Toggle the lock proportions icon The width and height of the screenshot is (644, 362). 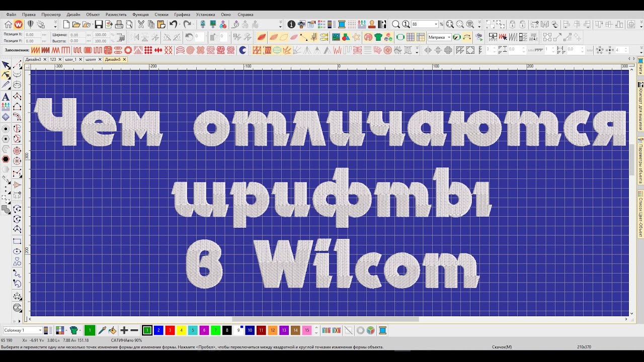click(120, 37)
